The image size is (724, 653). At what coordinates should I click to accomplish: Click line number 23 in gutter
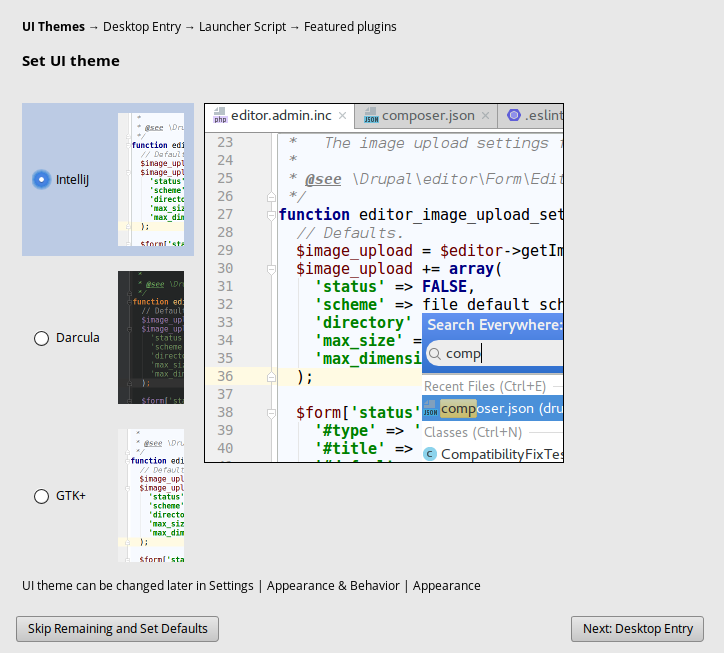[x=225, y=142]
